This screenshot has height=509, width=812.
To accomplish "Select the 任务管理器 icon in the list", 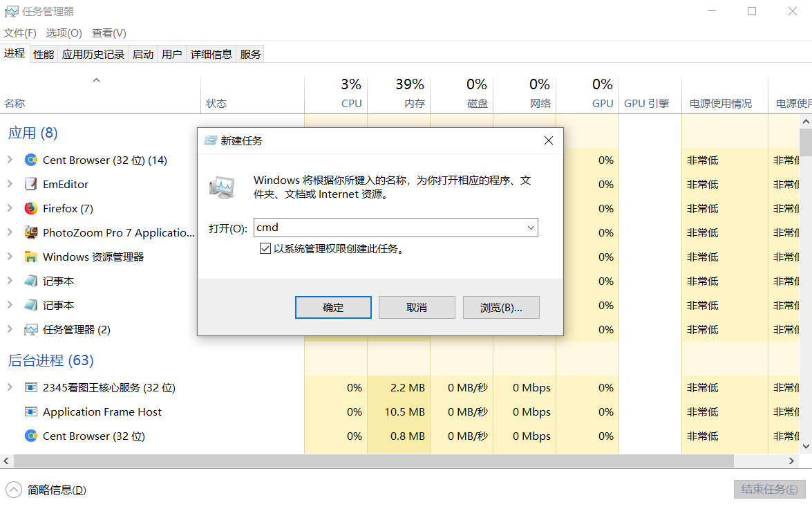I will coord(30,329).
